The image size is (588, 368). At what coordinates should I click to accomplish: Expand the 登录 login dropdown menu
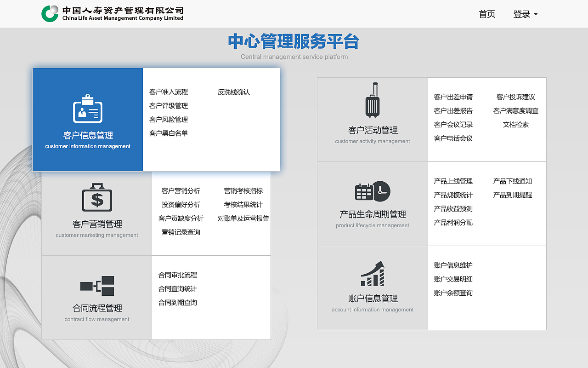525,14
